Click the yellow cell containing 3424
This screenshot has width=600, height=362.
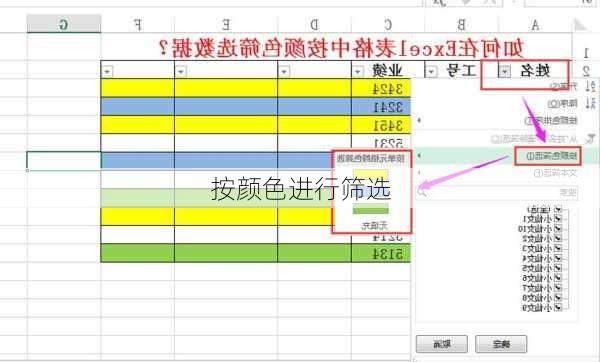(x=381, y=88)
